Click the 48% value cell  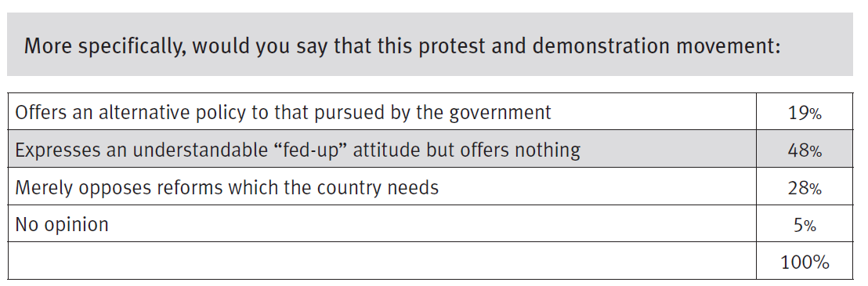[x=805, y=150]
